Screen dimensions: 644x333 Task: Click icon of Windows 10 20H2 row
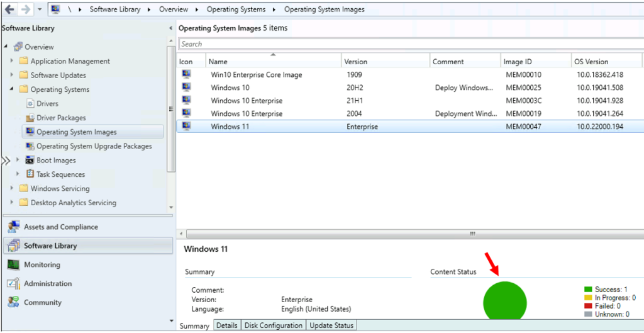coord(187,87)
